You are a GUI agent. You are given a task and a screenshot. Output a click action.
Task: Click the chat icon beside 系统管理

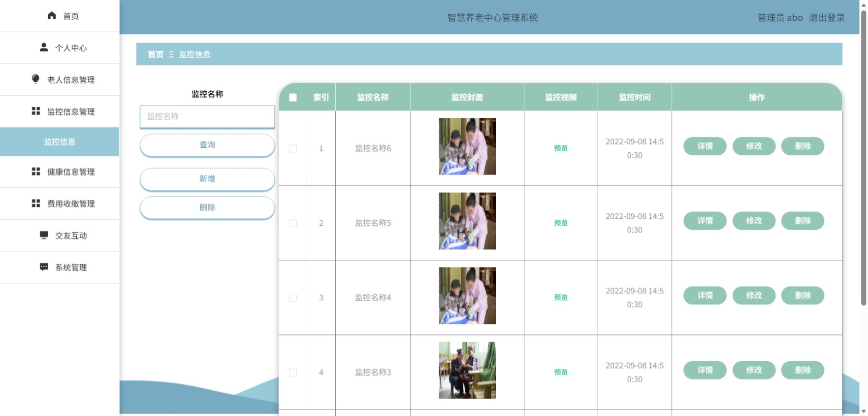point(44,267)
